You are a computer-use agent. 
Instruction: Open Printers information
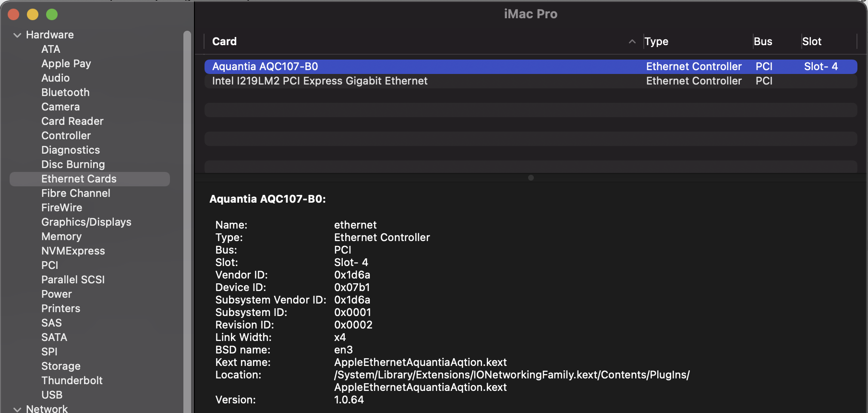click(x=60, y=309)
